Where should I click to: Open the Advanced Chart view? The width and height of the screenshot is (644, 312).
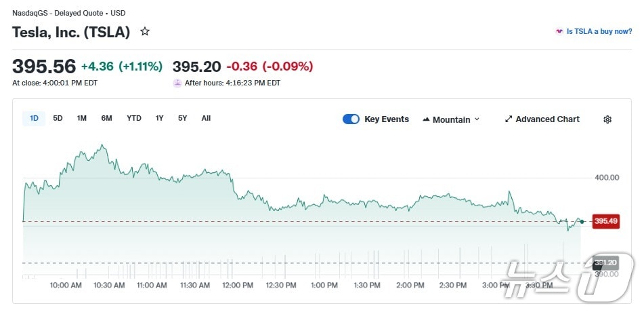[547, 119]
